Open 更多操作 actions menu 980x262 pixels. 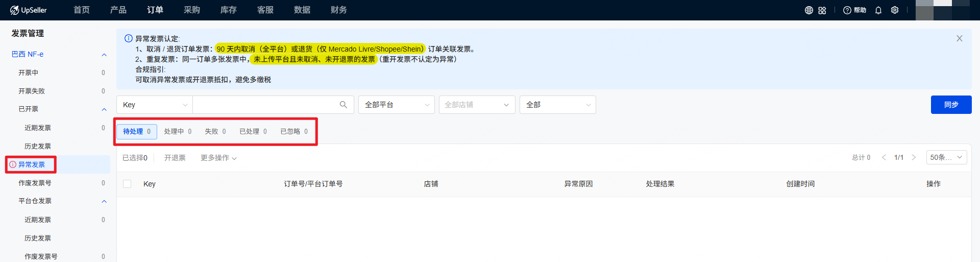pyautogui.click(x=218, y=158)
